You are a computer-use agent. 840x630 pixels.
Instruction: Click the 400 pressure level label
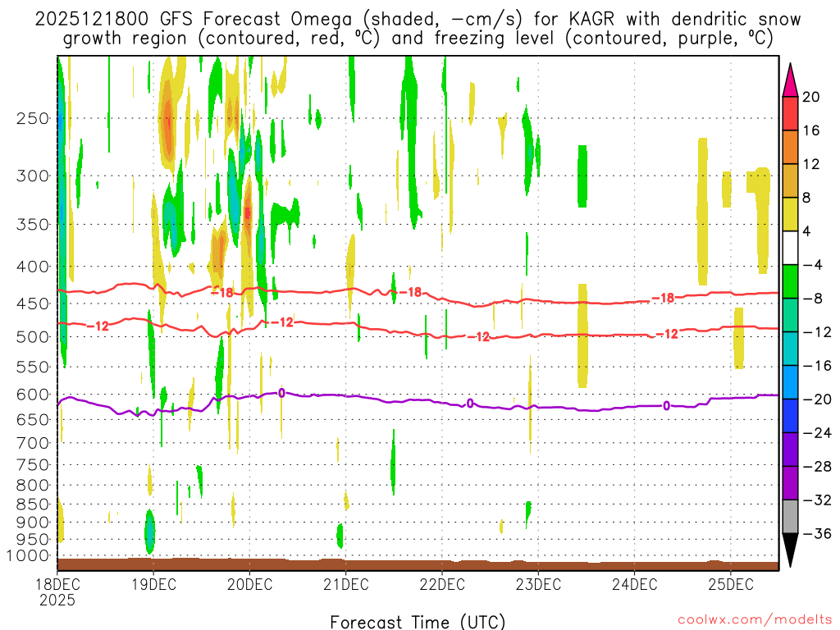(33, 267)
